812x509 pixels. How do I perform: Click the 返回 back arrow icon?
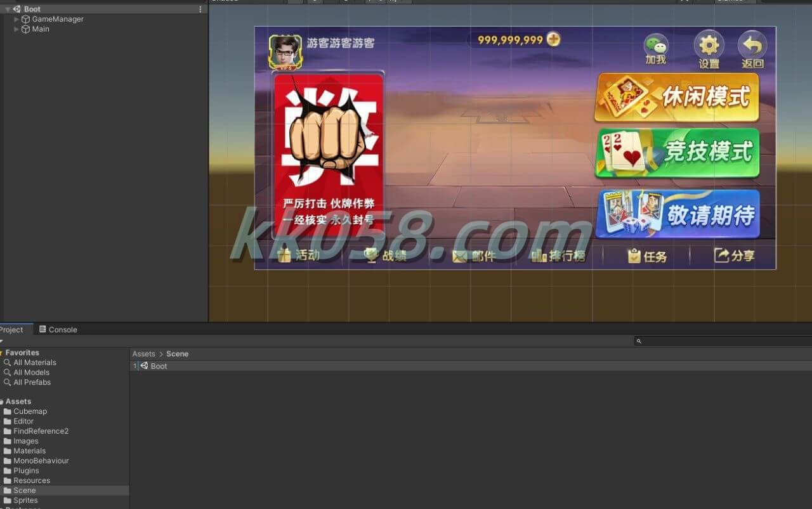coord(752,49)
